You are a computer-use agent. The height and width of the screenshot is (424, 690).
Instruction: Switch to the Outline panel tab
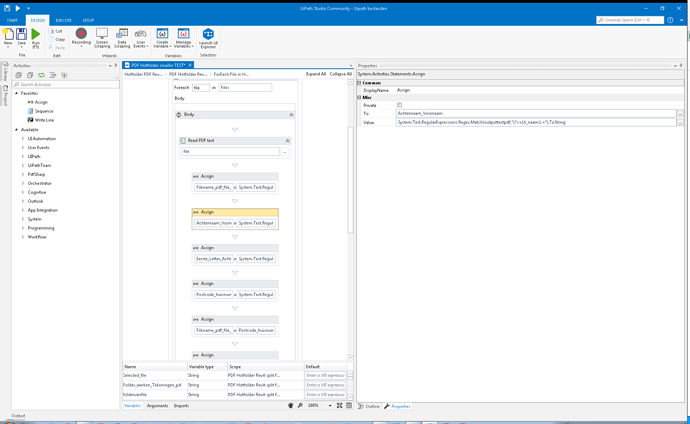tap(370, 406)
